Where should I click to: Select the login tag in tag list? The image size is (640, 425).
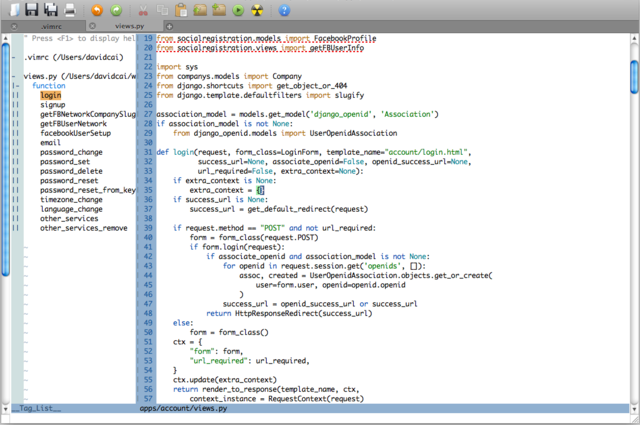(51, 95)
